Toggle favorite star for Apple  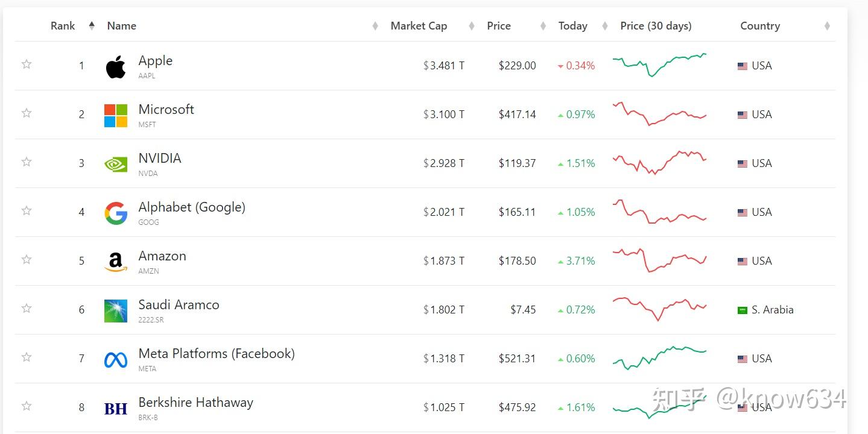tap(27, 64)
